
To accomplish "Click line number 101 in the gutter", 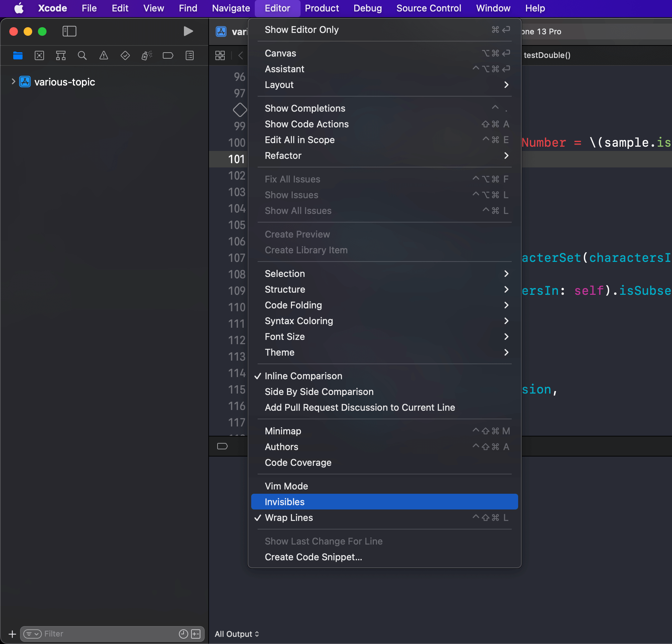I will point(236,159).
